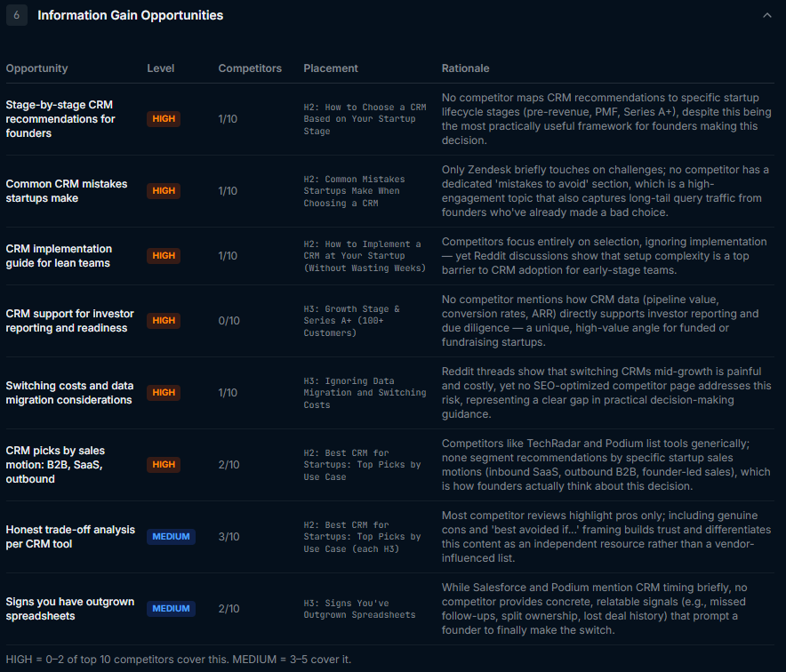Click rationale starting 'While Salesforce and Podium mention'
The width and height of the screenshot is (786, 672).
pos(595,608)
